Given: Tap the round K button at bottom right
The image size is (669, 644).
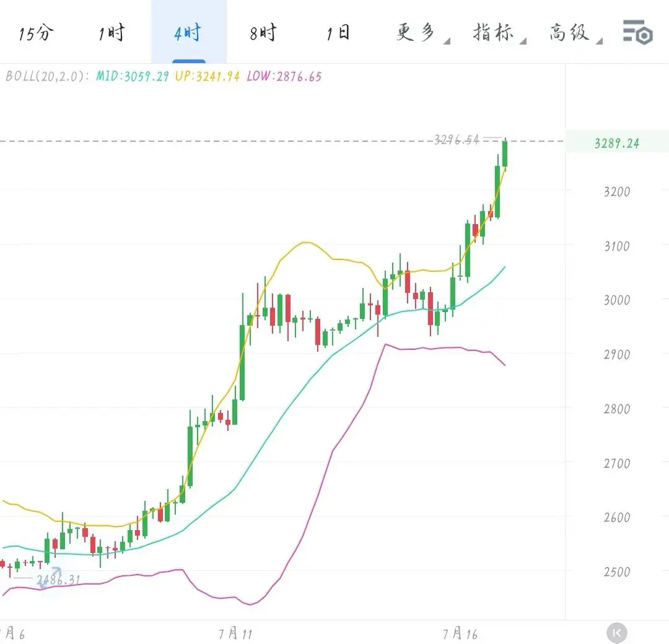Looking at the screenshot, I should coord(616,633).
